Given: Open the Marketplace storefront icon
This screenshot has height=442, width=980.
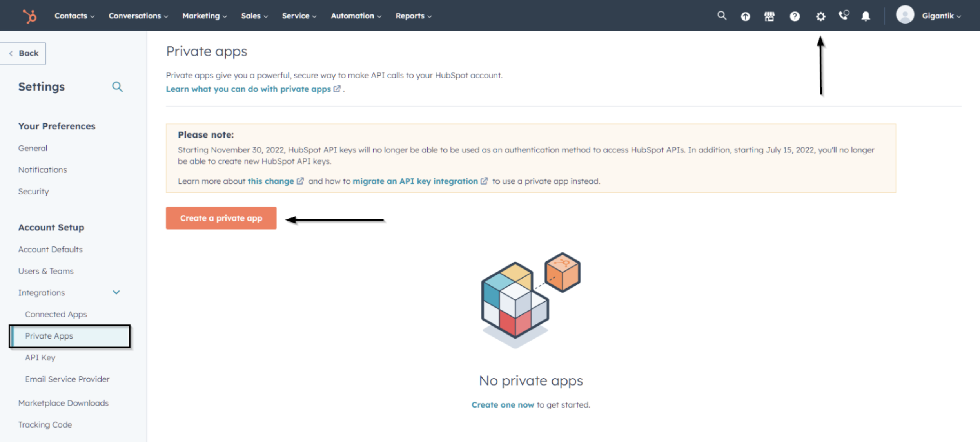Looking at the screenshot, I should (x=769, y=16).
